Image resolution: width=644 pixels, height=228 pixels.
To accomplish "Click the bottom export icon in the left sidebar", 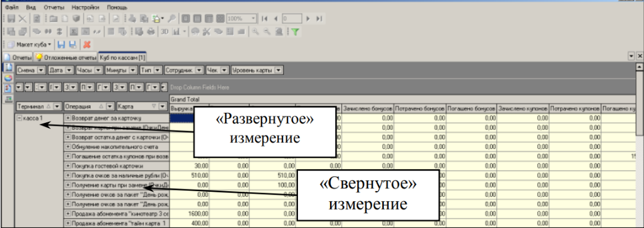I will click(8, 99).
